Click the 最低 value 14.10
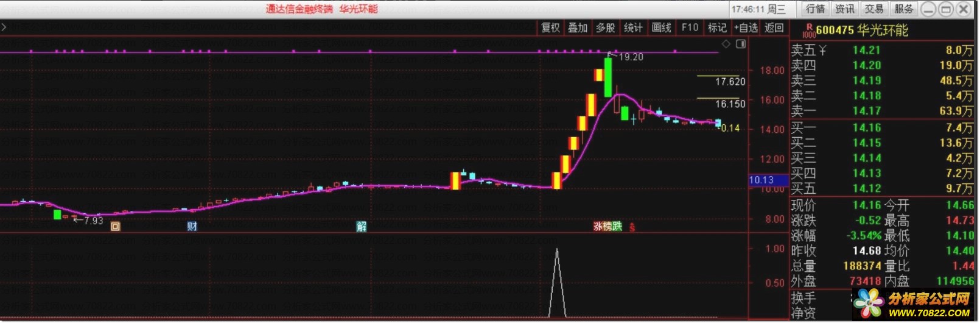 point(960,236)
